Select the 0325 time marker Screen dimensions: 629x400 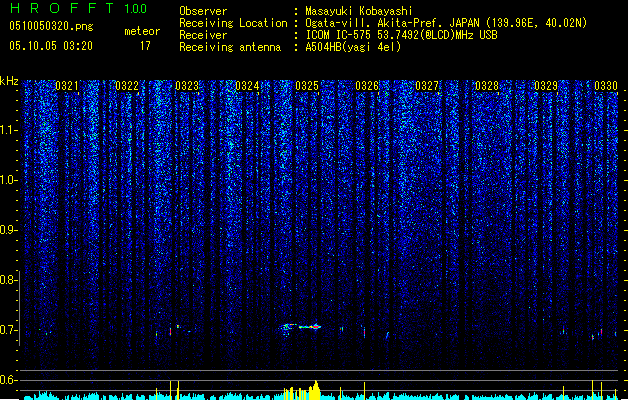pyautogui.click(x=307, y=86)
